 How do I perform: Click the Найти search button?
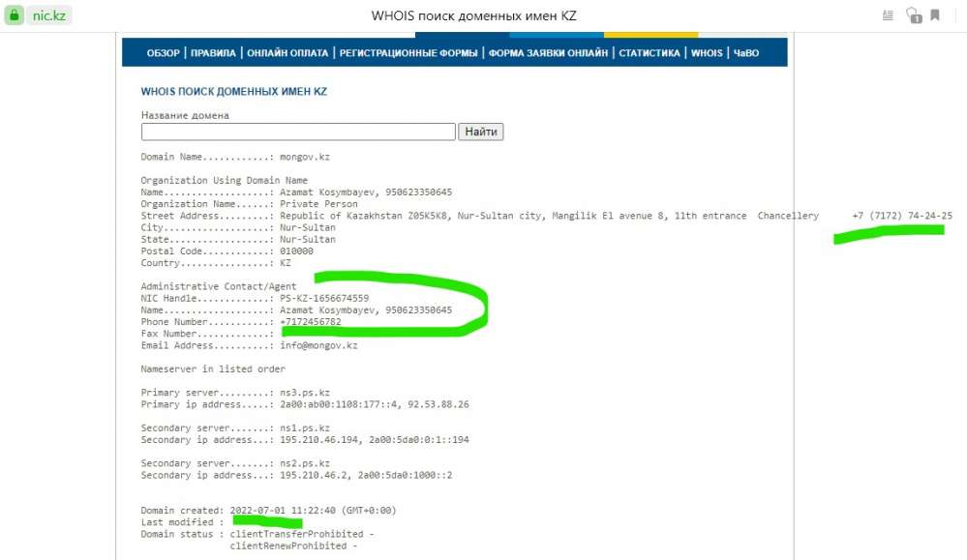pyautogui.click(x=480, y=132)
